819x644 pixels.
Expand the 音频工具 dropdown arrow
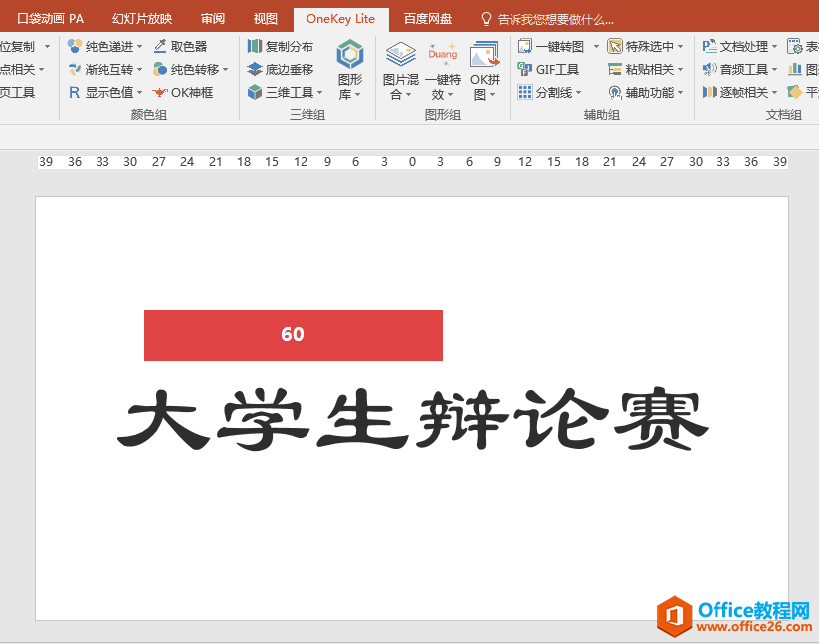774,70
